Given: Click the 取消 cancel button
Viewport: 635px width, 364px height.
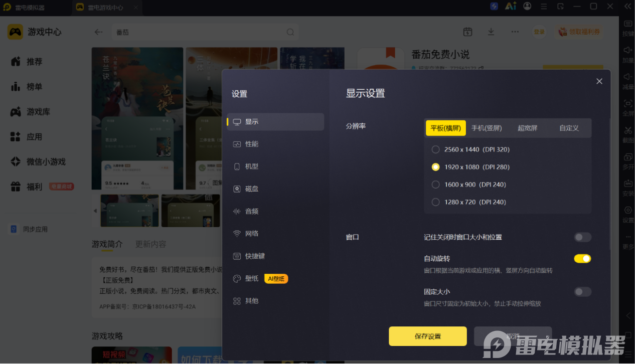Looking at the screenshot, I should pyautogui.click(x=513, y=336).
